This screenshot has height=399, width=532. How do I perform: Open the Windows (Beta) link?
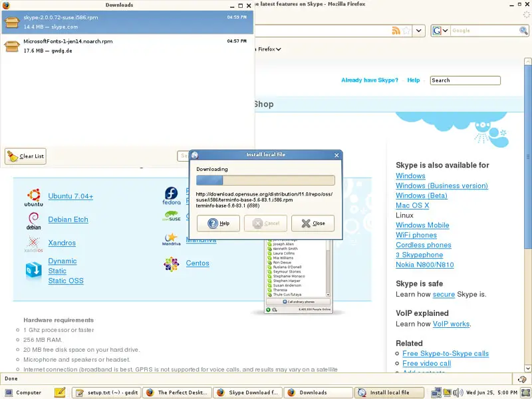(x=422, y=196)
